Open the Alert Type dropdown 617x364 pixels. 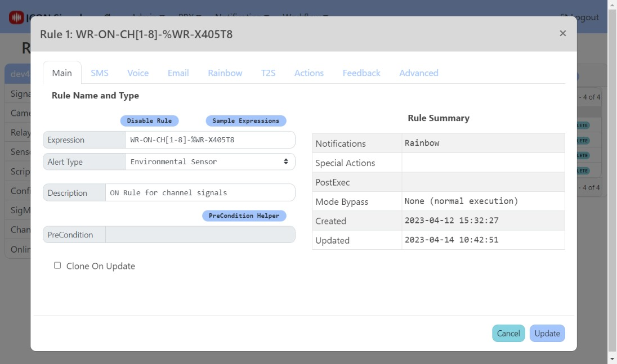point(209,162)
